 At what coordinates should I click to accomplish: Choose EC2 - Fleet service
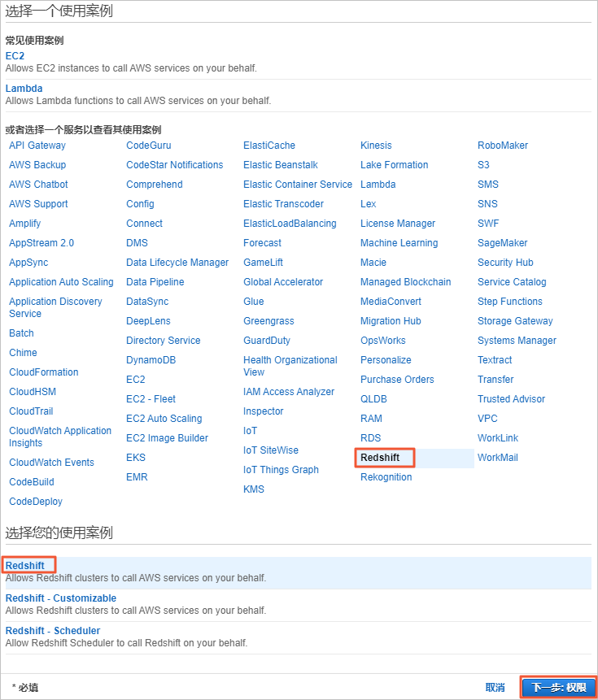click(151, 399)
